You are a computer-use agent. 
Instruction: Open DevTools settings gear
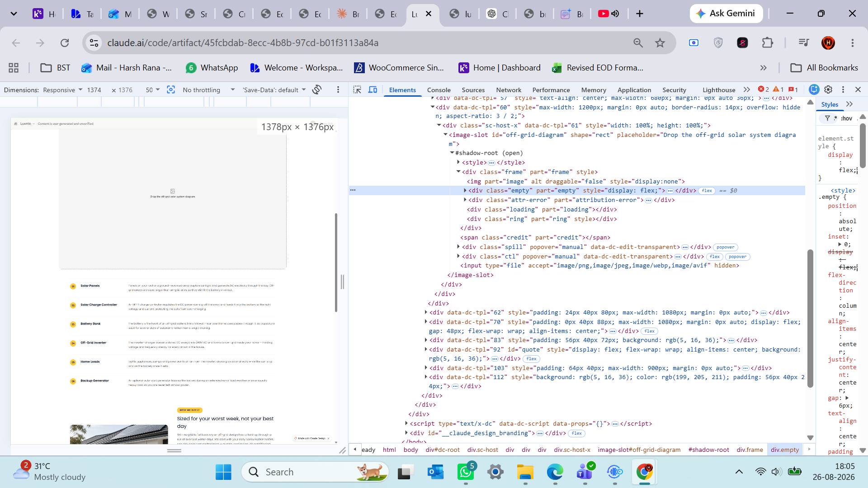pos(828,89)
